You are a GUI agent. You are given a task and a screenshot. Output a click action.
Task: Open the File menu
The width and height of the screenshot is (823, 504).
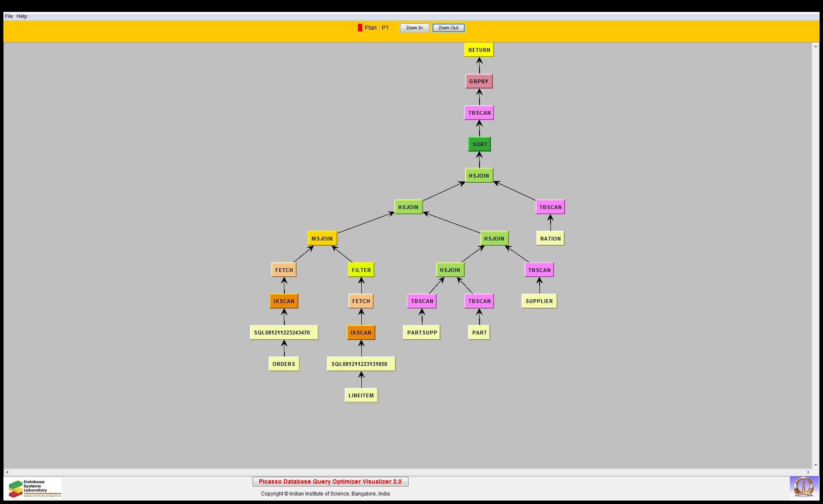[x=9, y=16]
